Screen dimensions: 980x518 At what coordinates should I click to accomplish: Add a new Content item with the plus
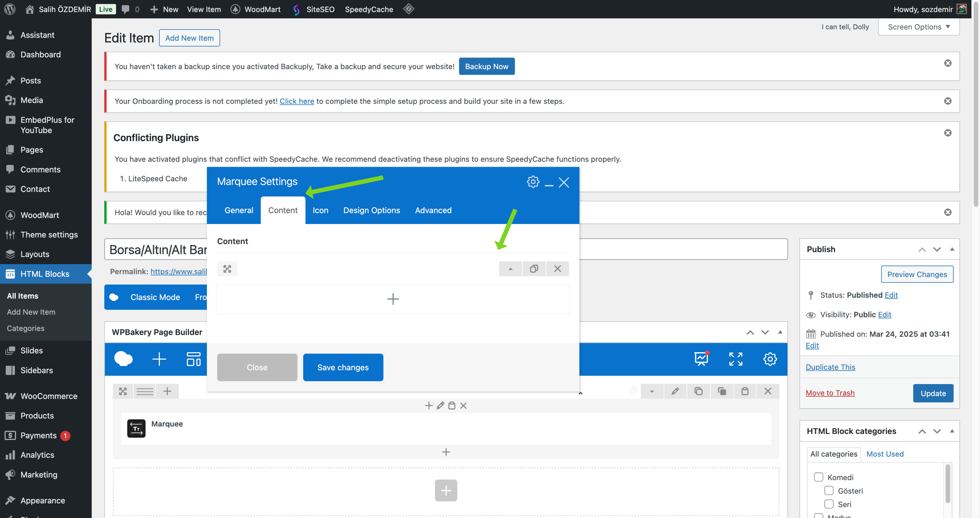[x=393, y=299]
